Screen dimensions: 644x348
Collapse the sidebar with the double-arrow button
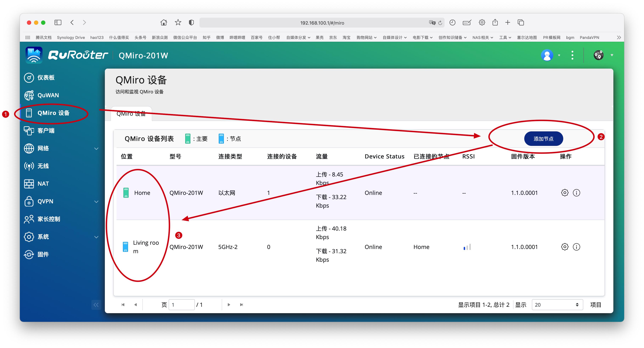point(96,304)
